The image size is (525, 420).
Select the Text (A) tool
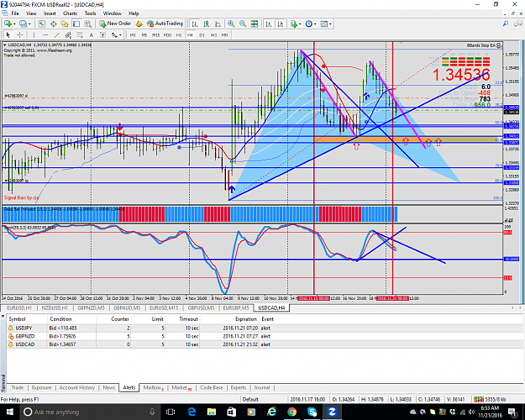tap(91, 34)
